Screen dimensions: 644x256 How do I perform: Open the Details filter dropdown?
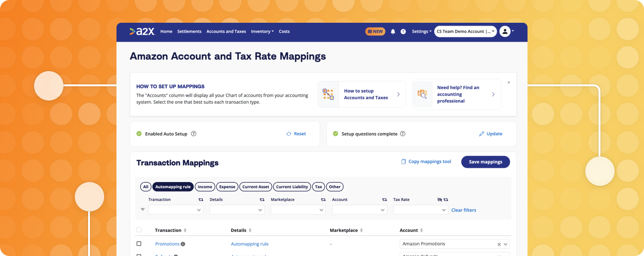click(237, 210)
